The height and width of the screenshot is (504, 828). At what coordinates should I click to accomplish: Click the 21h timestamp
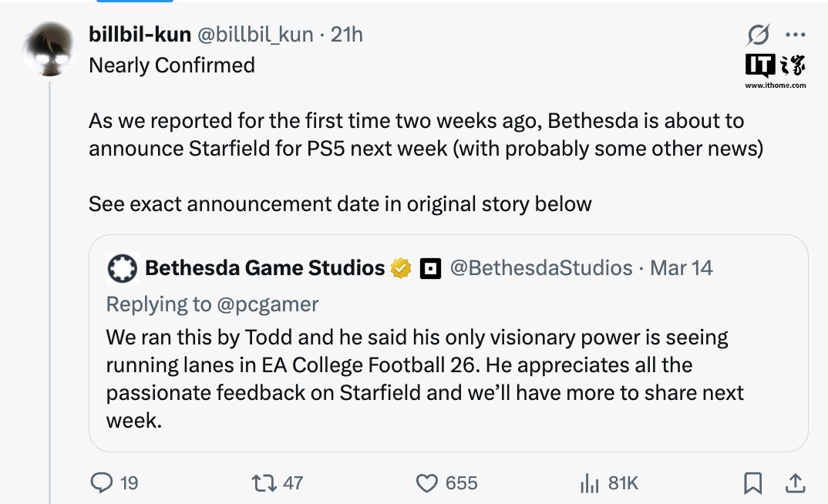346,35
